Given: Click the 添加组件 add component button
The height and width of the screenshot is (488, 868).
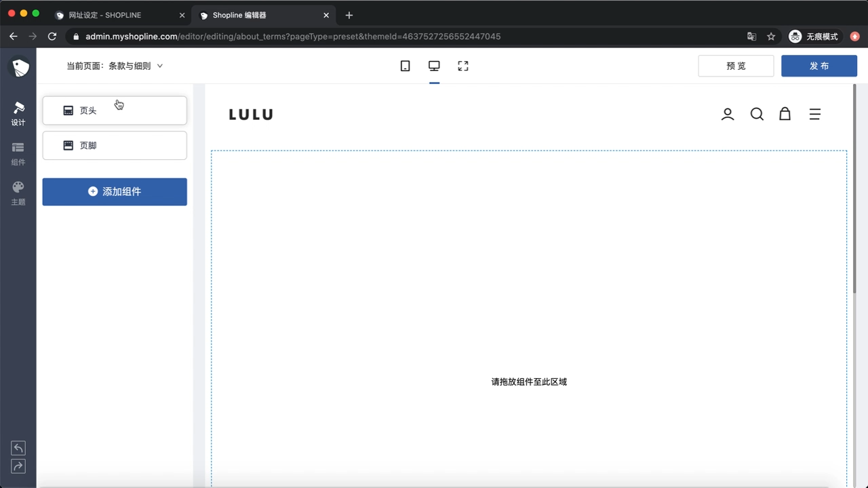Looking at the screenshot, I should tap(115, 192).
